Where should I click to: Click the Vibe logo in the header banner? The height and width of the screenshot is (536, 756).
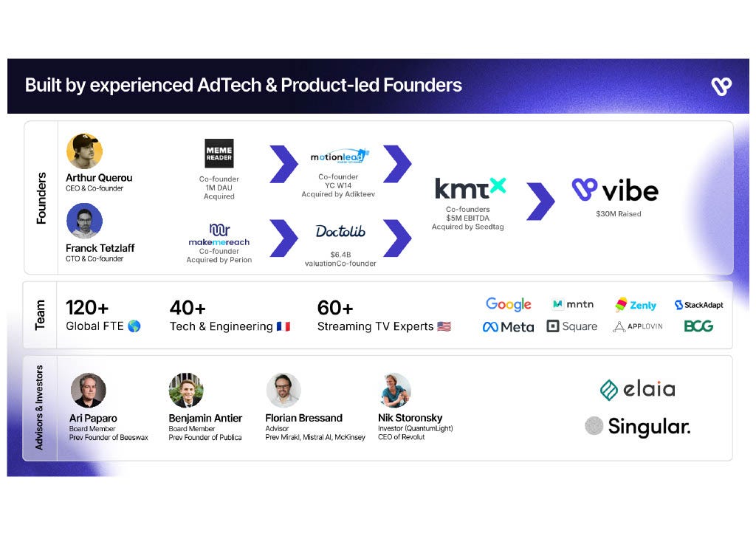click(721, 86)
